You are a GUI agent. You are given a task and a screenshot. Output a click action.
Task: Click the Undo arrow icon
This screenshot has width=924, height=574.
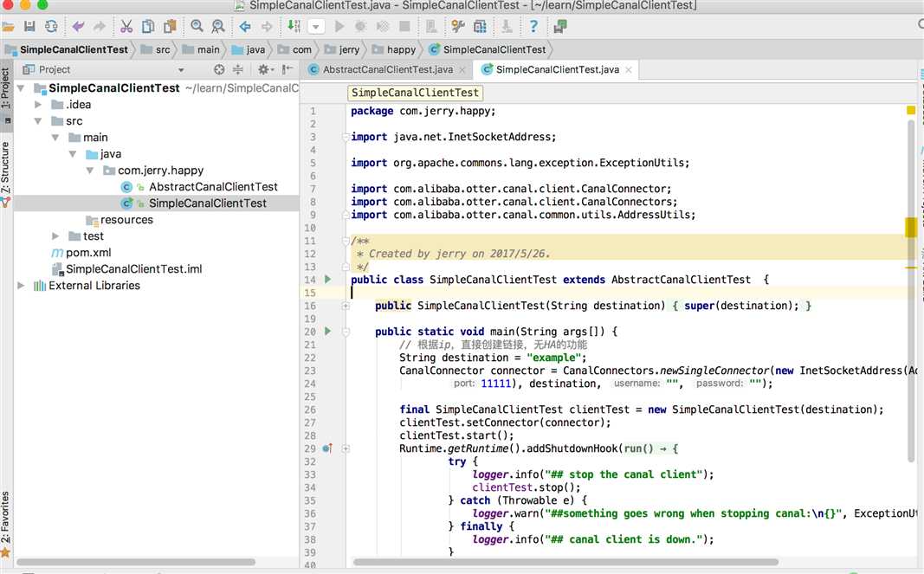pos(78,27)
